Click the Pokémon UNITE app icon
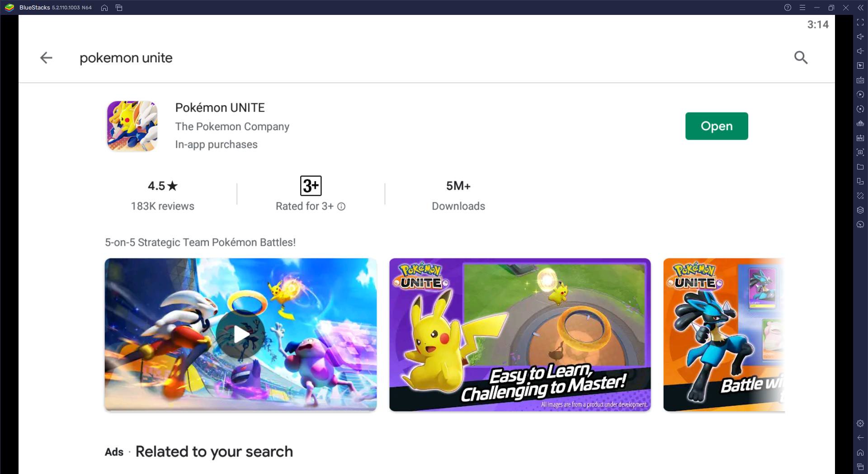The width and height of the screenshot is (868, 474). point(132,126)
